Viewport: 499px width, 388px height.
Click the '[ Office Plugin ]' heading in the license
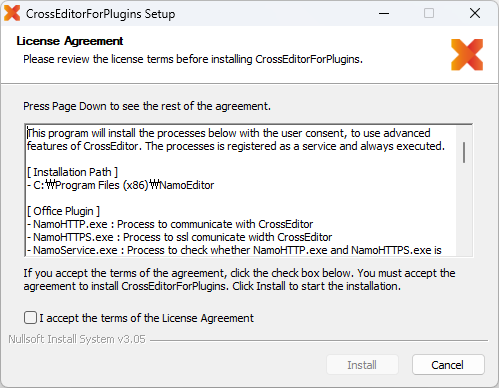click(x=63, y=211)
